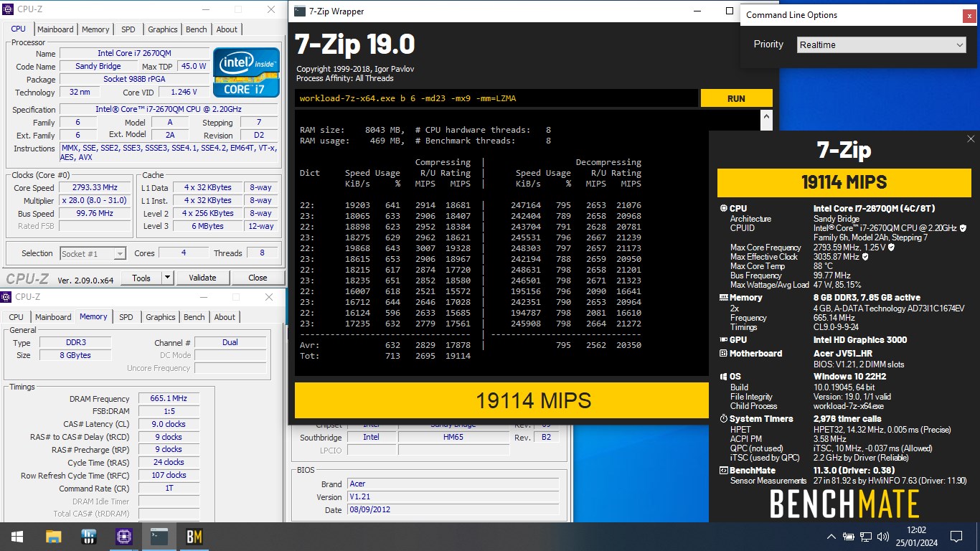
Task: Click the CPU section icon in BenchMate panel
Action: (x=723, y=209)
